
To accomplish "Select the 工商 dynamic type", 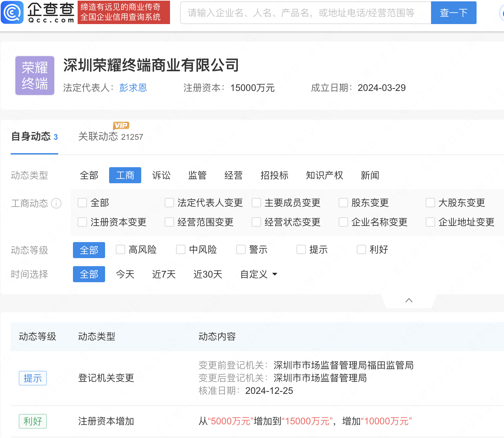I will coord(125,175).
